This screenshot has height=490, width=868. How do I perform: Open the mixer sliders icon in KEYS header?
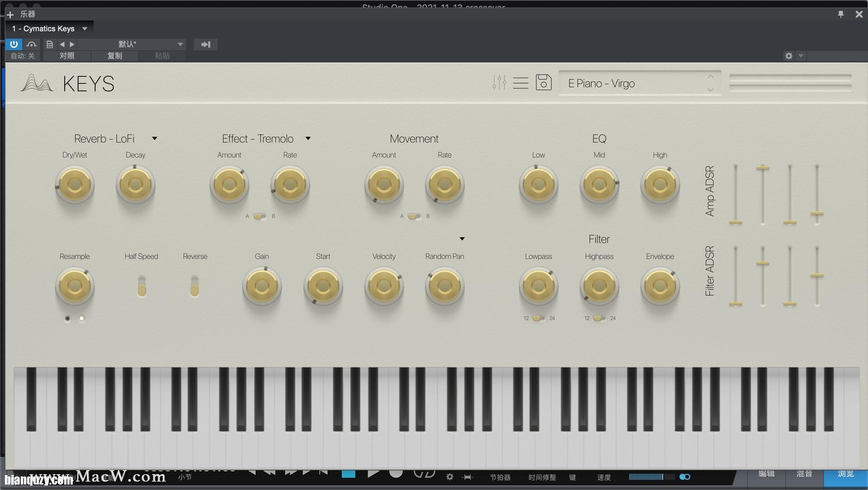pos(499,83)
